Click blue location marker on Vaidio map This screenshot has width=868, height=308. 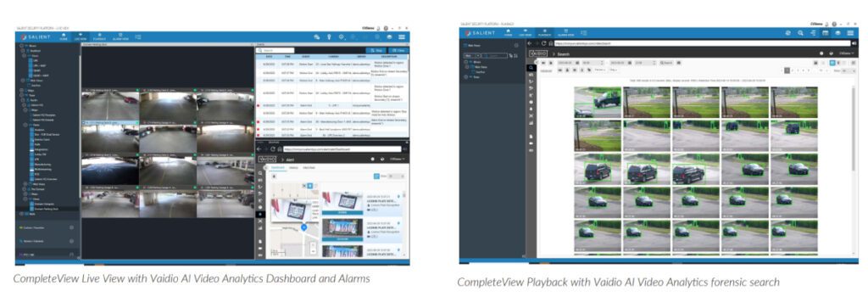click(304, 227)
